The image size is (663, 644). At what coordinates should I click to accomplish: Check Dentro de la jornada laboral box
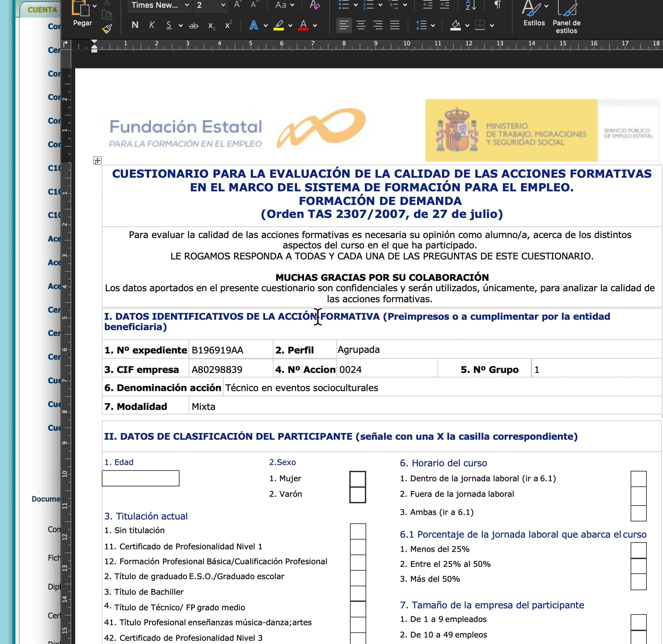(x=638, y=478)
